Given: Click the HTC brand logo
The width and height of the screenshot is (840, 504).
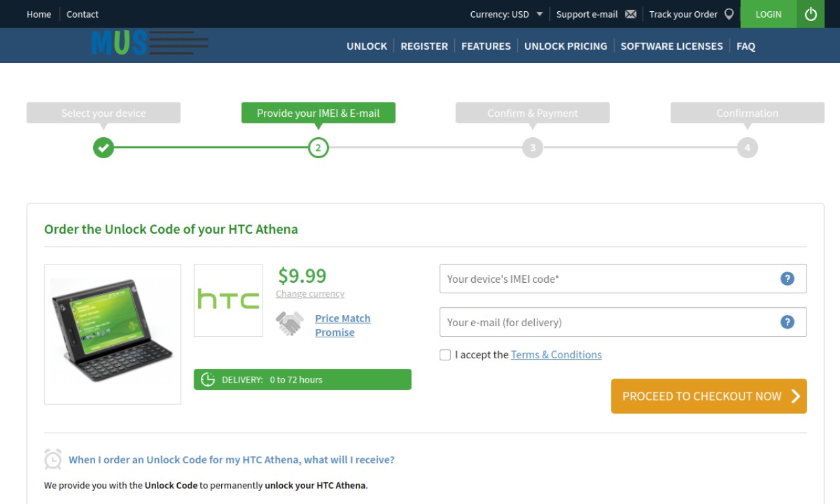Looking at the screenshot, I should pos(228,300).
